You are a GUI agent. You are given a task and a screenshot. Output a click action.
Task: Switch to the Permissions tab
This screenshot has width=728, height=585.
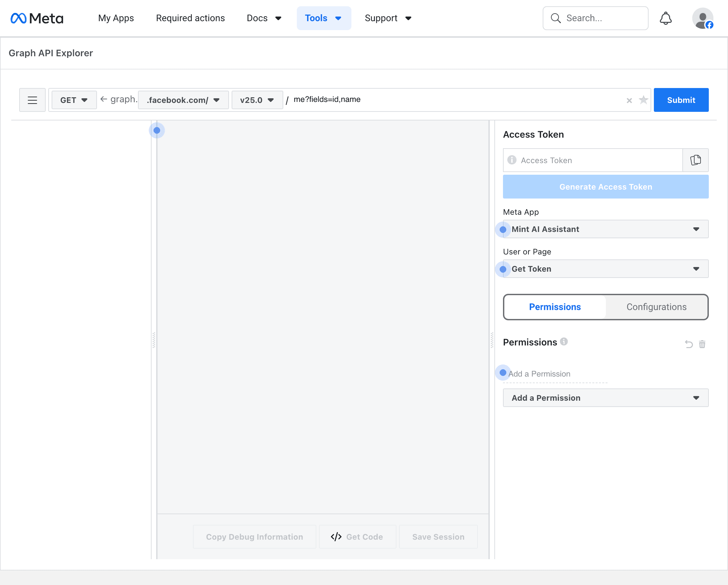coord(555,307)
